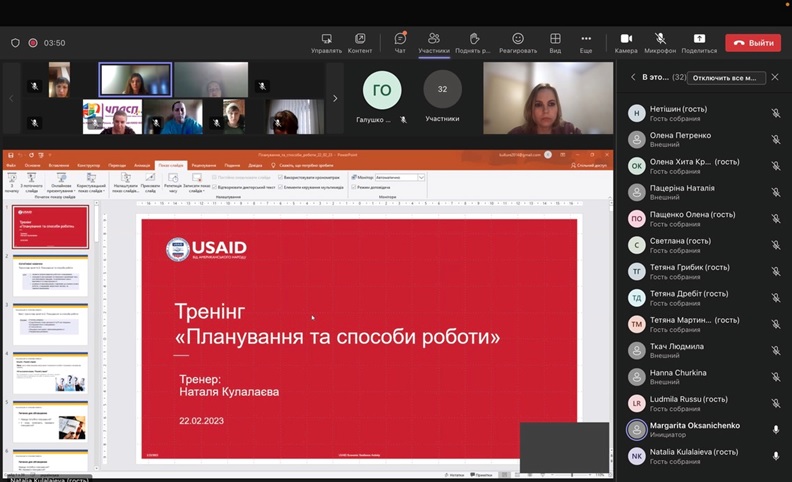Click the PowerPoint Save icon
The height and width of the screenshot is (482, 792).
coord(11,155)
